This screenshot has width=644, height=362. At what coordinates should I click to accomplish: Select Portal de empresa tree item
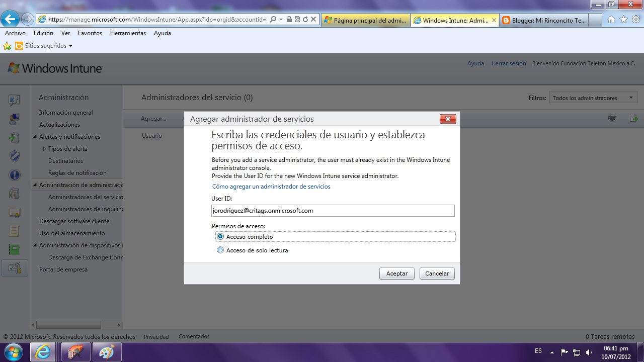point(63,269)
